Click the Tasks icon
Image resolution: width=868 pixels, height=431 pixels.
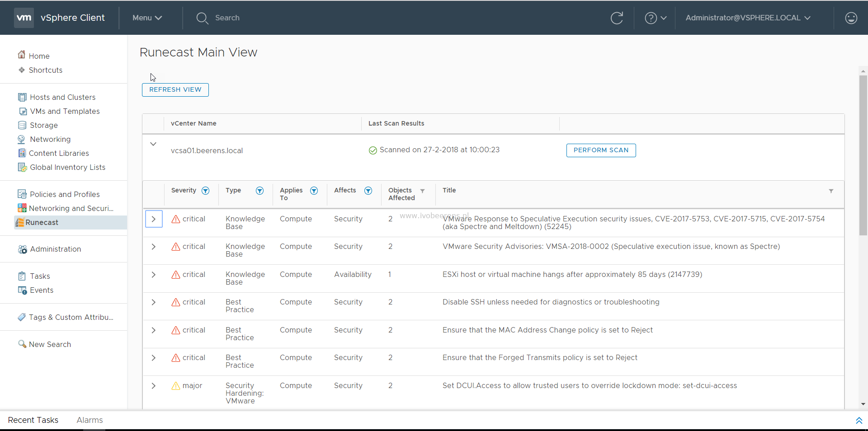tap(22, 276)
